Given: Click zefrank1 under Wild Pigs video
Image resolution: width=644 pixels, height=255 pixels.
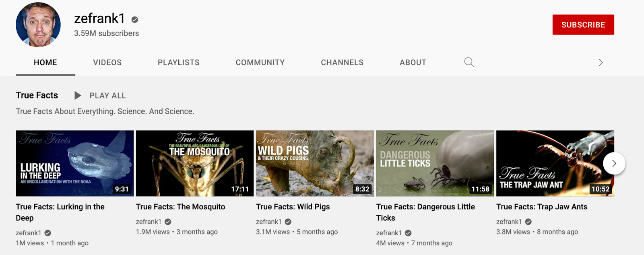Looking at the screenshot, I should pyautogui.click(x=269, y=222).
